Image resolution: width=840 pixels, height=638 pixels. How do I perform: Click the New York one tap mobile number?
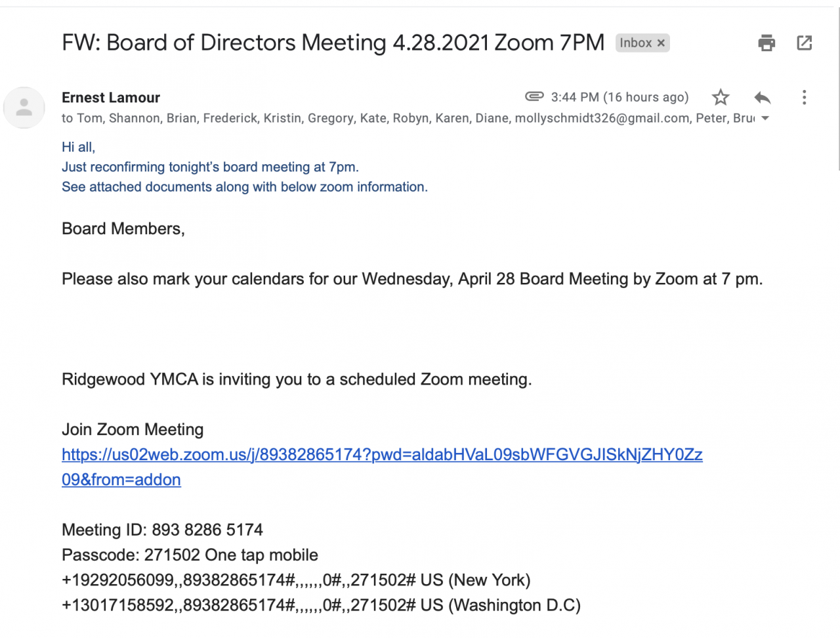296,580
